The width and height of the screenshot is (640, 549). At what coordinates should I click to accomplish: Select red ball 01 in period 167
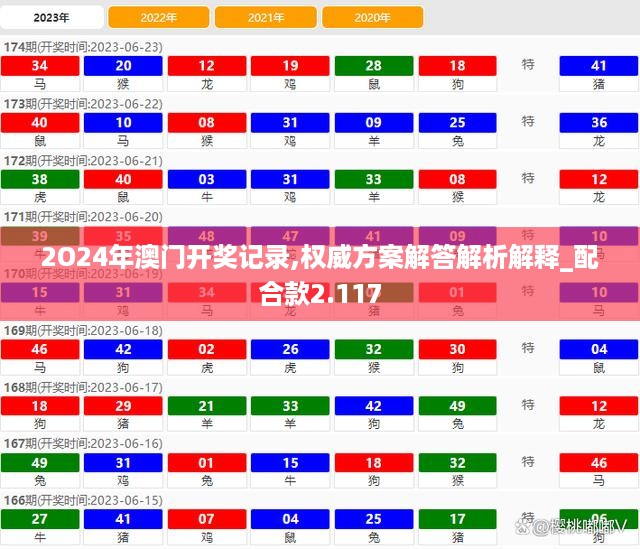click(206, 463)
